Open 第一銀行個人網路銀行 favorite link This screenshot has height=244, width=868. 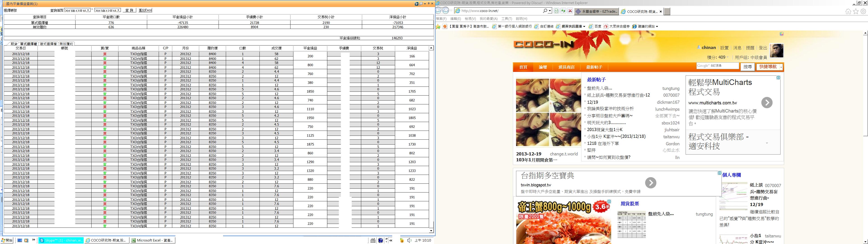pos(512,26)
